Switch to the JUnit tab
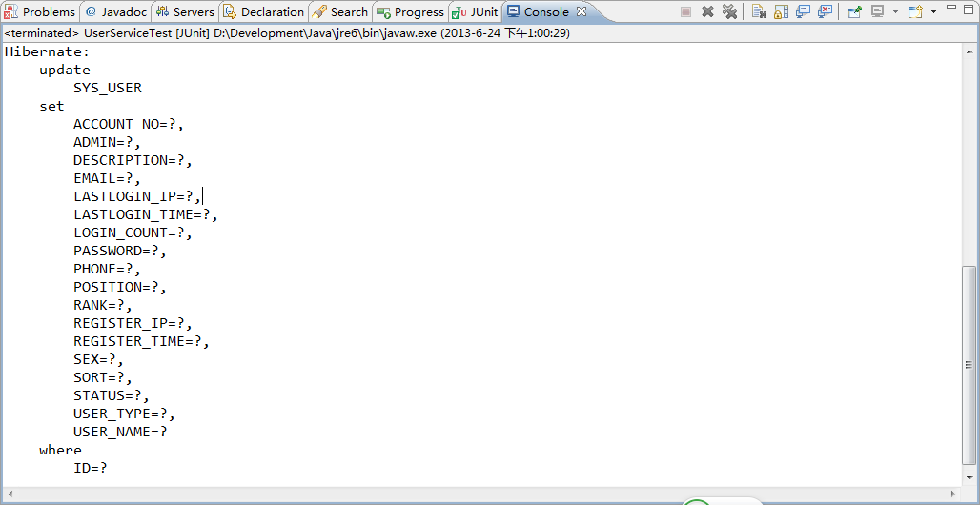Viewport: 980px width, 505px height. coord(475,11)
